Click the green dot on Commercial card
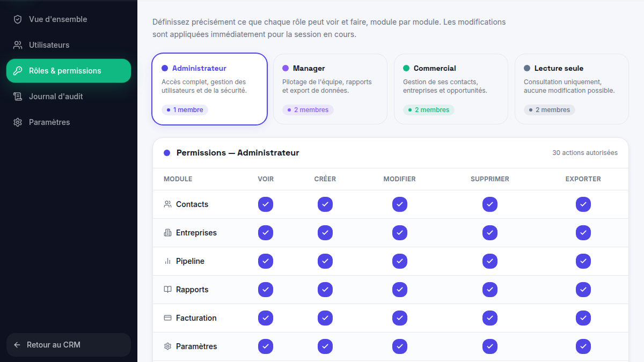 [x=406, y=68]
